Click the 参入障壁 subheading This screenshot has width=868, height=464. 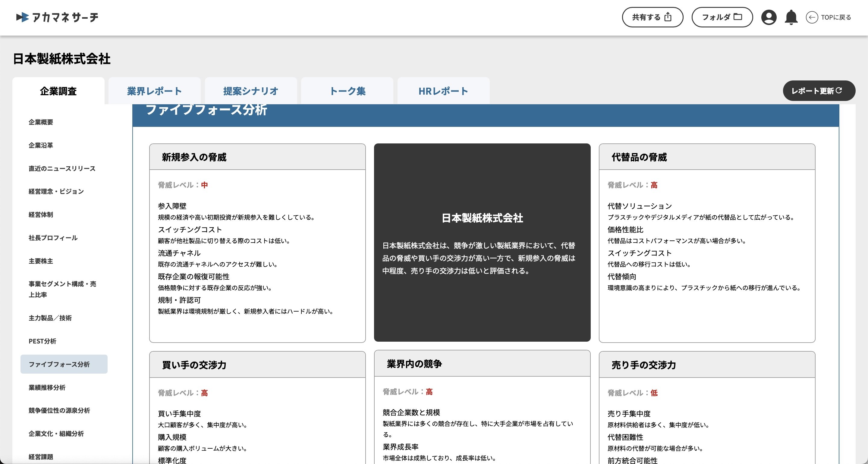[172, 206]
